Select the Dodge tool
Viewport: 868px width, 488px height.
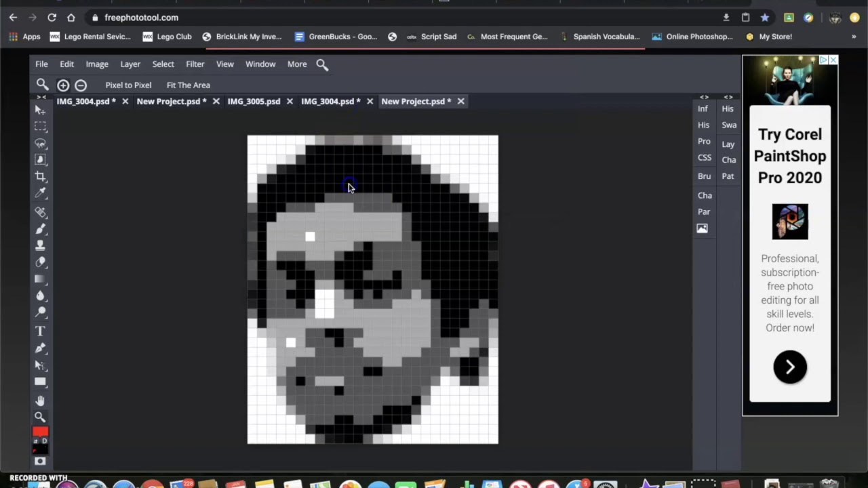click(x=40, y=312)
